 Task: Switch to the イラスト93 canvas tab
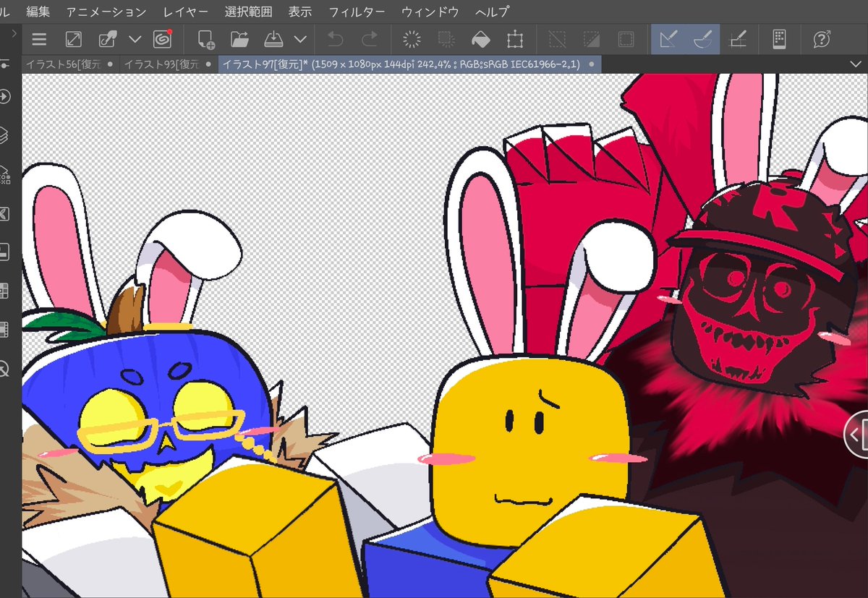(161, 64)
